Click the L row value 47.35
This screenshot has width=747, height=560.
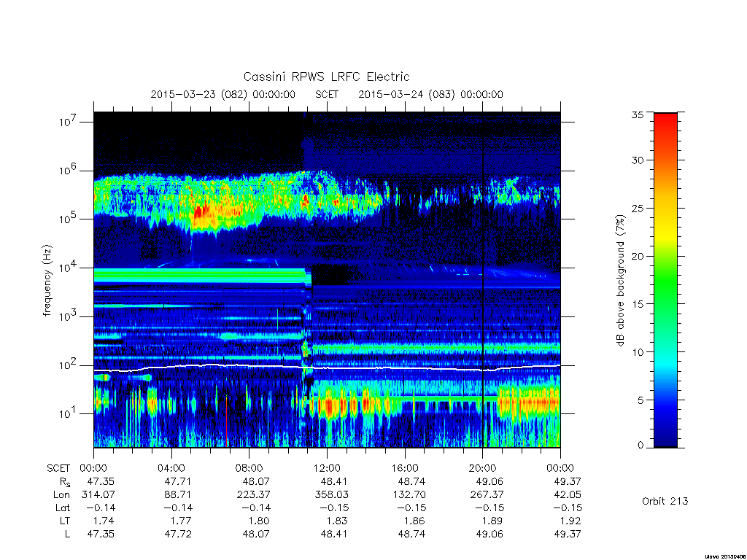(101, 534)
